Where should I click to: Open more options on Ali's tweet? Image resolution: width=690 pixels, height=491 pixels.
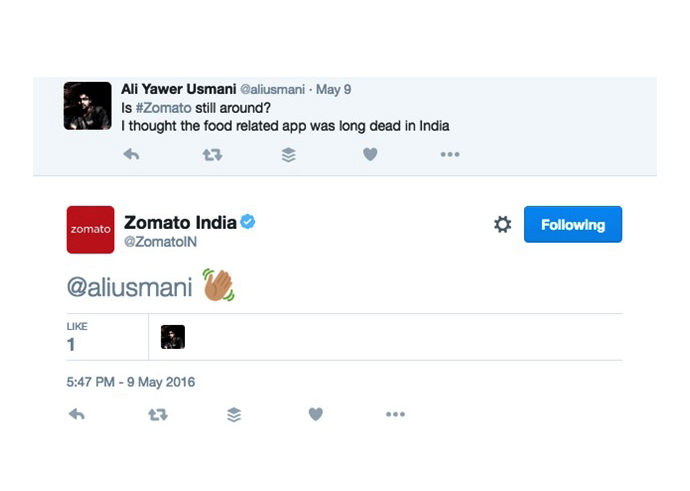[x=450, y=155]
